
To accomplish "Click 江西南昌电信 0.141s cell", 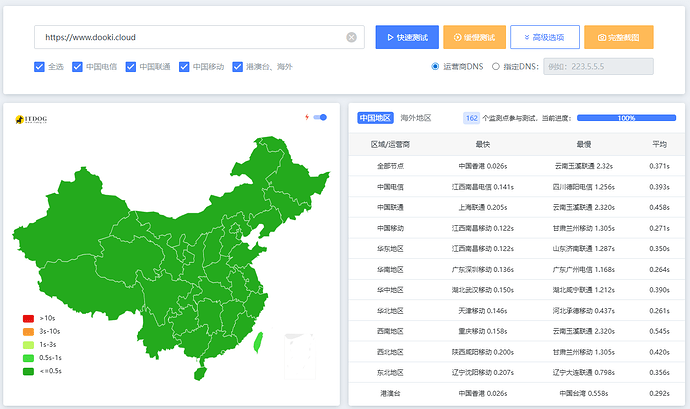I will pos(483,187).
